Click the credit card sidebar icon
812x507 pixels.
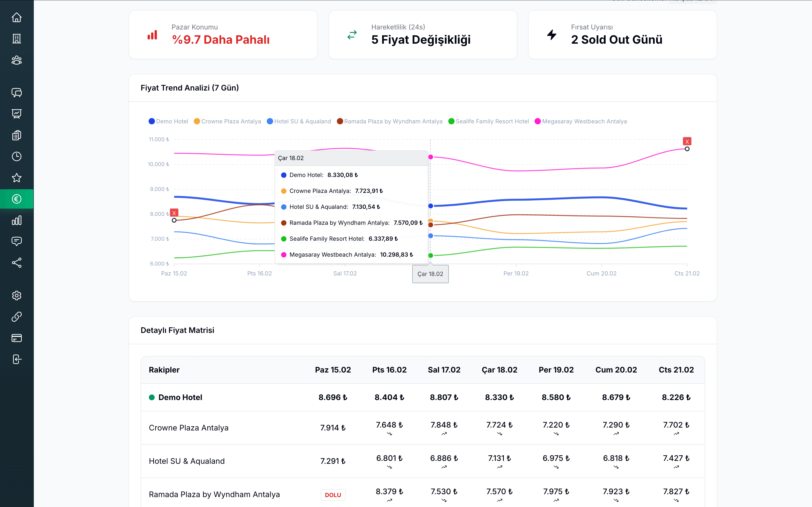(16, 338)
